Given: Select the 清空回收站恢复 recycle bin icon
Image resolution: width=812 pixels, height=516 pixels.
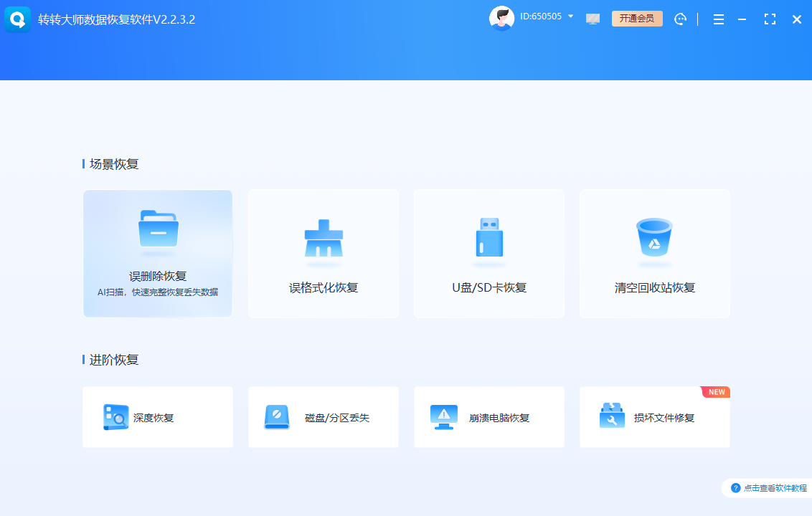Looking at the screenshot, I should pyautogui.click(x=654, y=236).
